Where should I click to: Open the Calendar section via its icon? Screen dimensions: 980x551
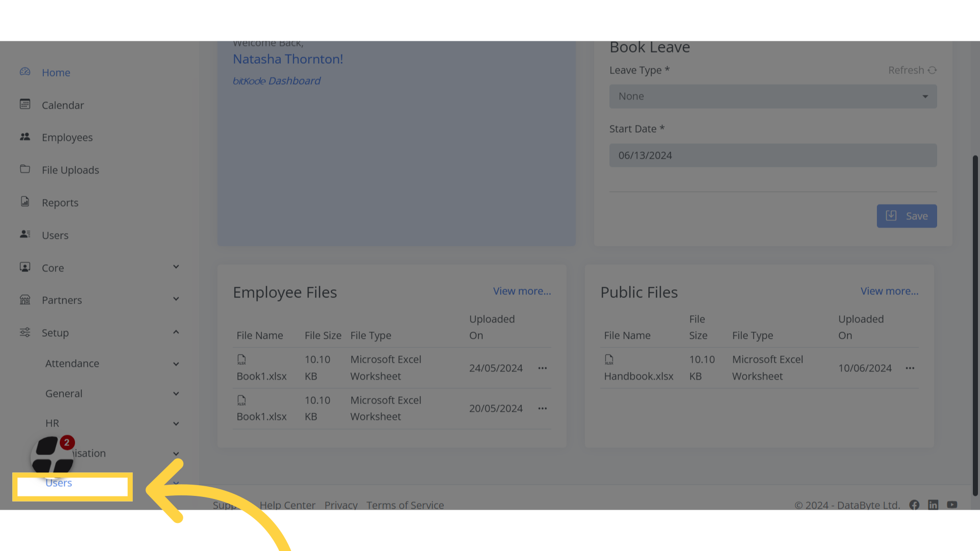[x=24, y=104]
